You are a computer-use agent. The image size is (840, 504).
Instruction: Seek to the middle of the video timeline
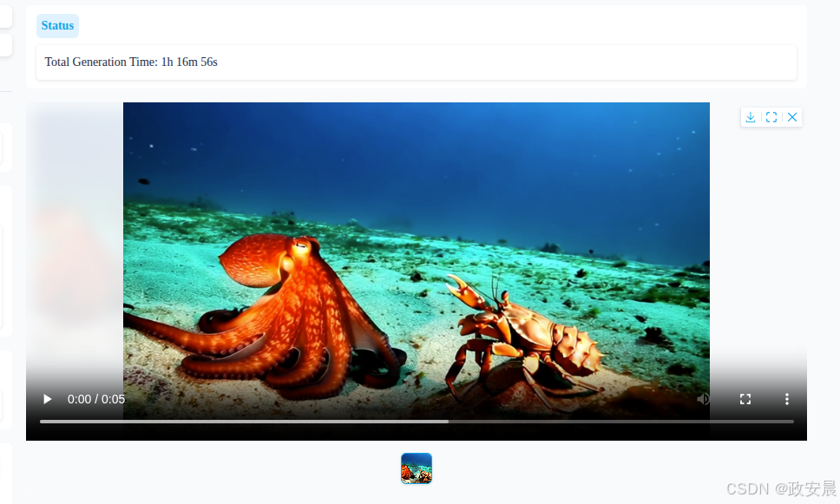(x=417, y=422)
